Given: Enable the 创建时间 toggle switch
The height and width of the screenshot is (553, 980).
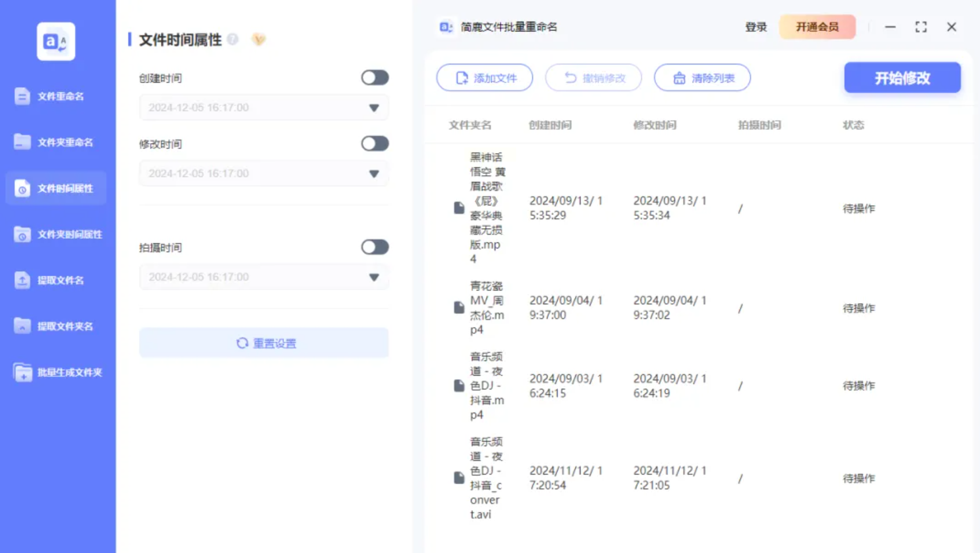Looking at the screenshot, I should 375,78.
